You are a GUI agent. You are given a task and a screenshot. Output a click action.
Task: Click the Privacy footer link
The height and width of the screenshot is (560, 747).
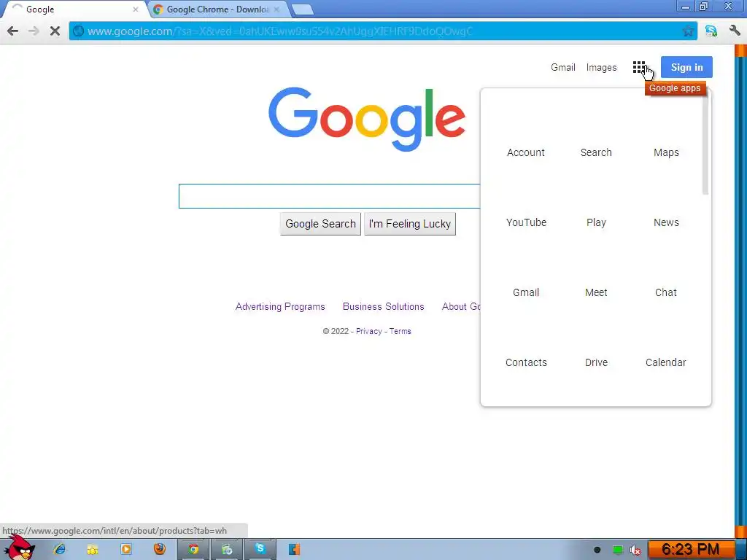coord(368,331)
